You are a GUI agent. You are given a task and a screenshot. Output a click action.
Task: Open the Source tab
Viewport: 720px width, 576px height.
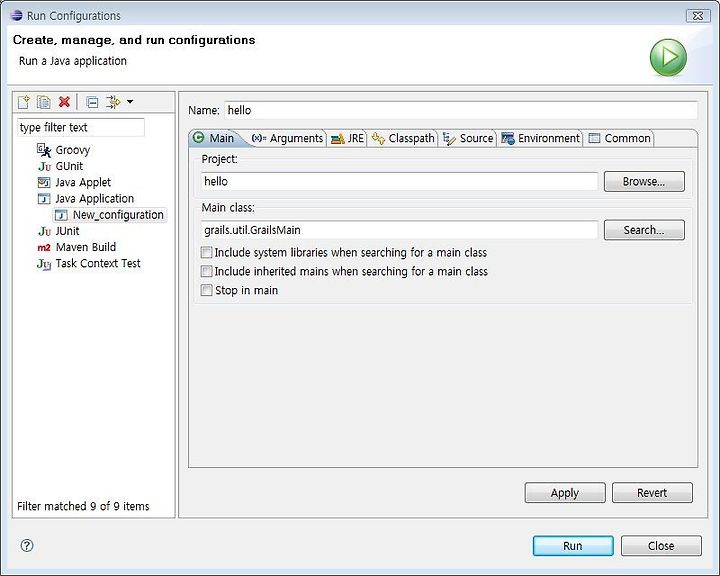[x=468, y=138]
